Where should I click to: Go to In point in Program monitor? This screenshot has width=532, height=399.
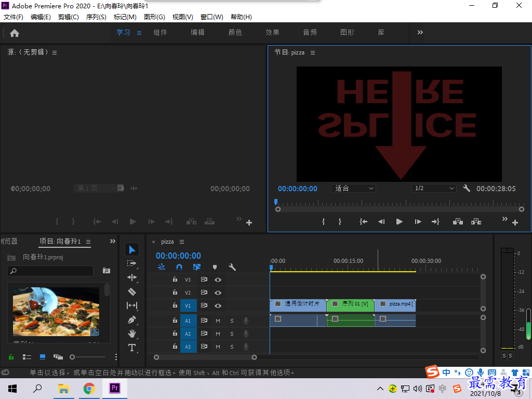pos(363,221)
